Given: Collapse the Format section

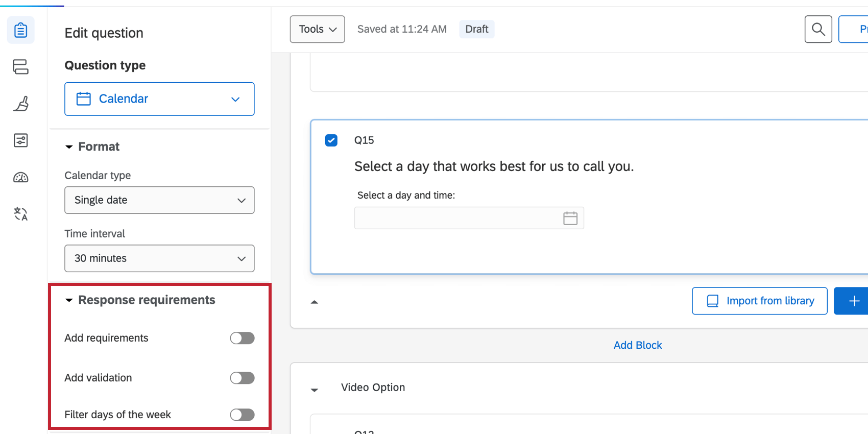Looking at the screenshot, I should click(x=69, y=147).
